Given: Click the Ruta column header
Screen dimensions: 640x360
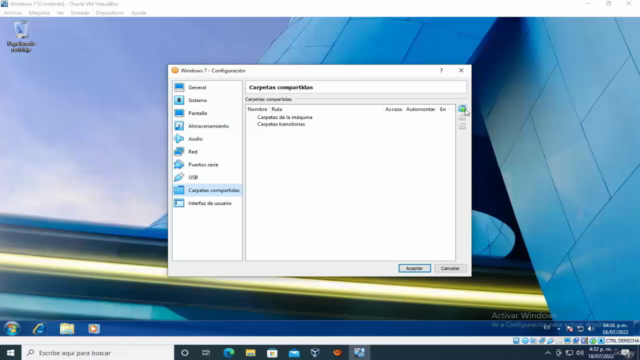Looking at the screenshot, I should pyautogui.click(x=277, y=109).
